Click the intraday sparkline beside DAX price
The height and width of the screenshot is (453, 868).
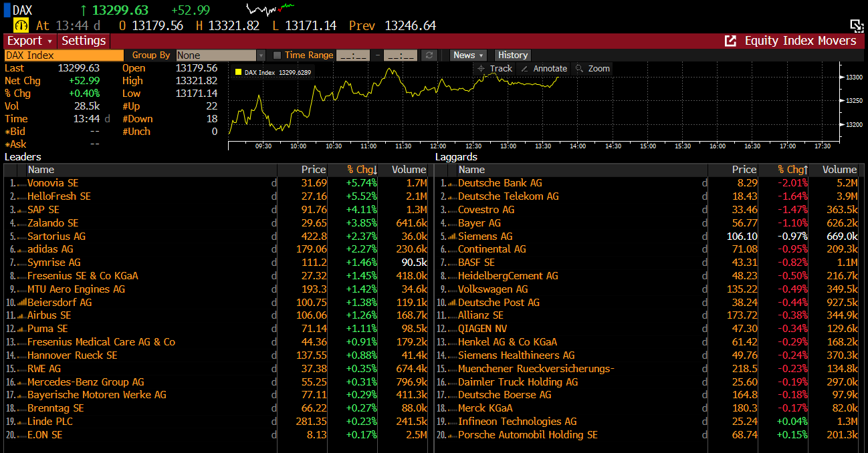pos(270,9)
